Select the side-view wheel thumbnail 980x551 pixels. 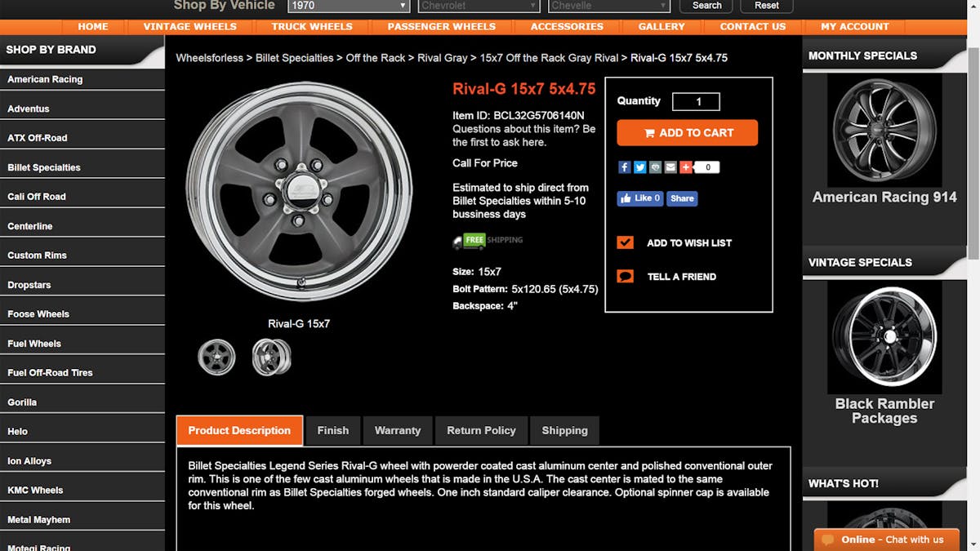tap(271, 357)
